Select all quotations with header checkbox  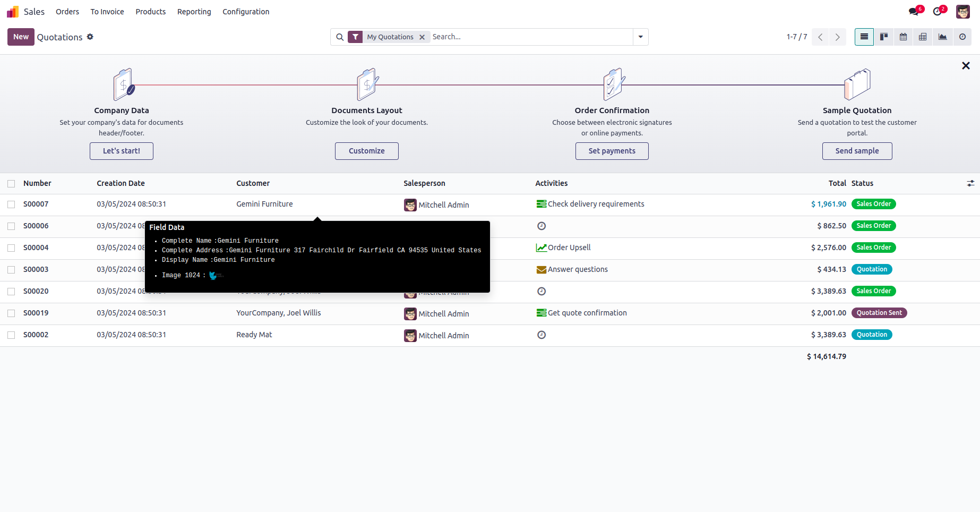(x=11, y=184)
